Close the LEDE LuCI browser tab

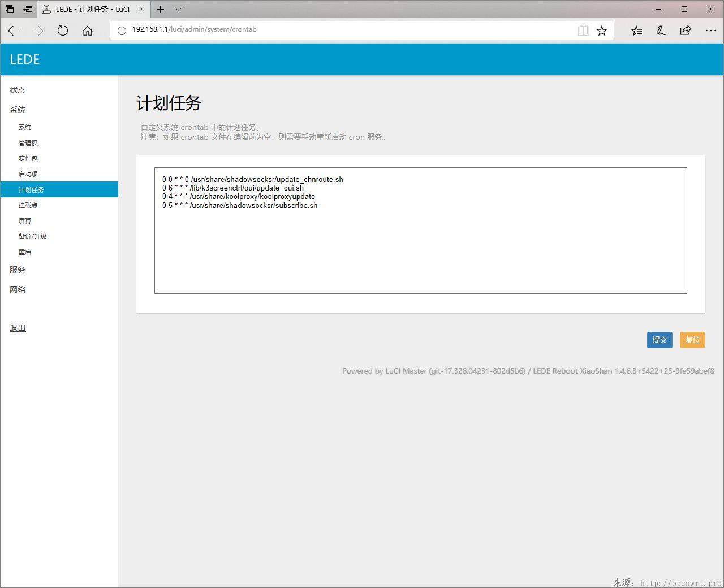pos(141,9)
